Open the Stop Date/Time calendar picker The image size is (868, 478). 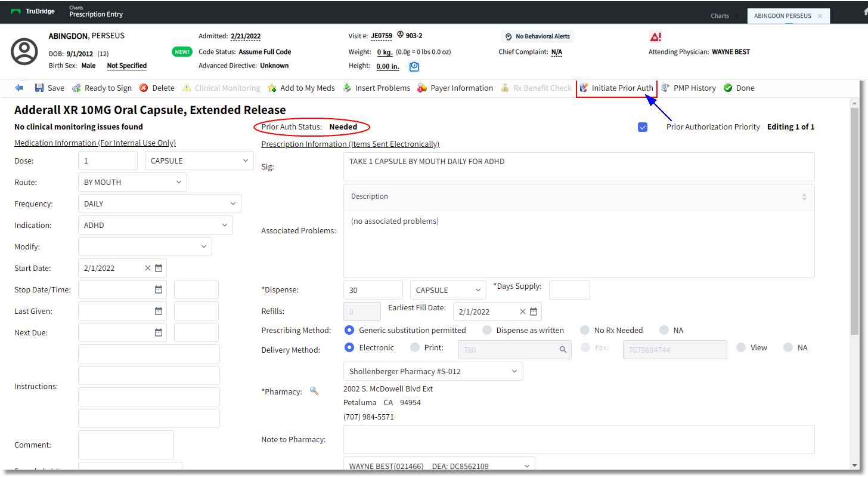(159, 289)
